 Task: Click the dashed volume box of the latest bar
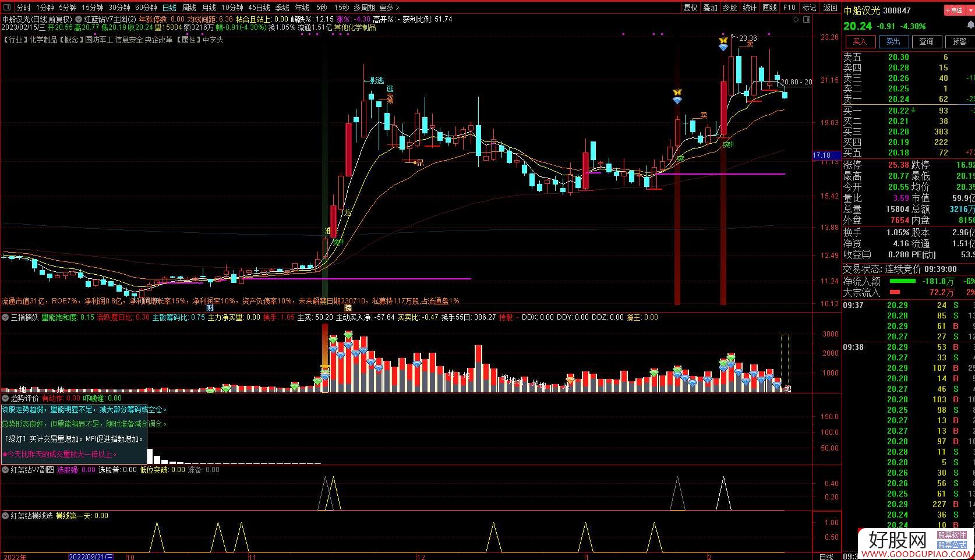(x=785, y=363)
